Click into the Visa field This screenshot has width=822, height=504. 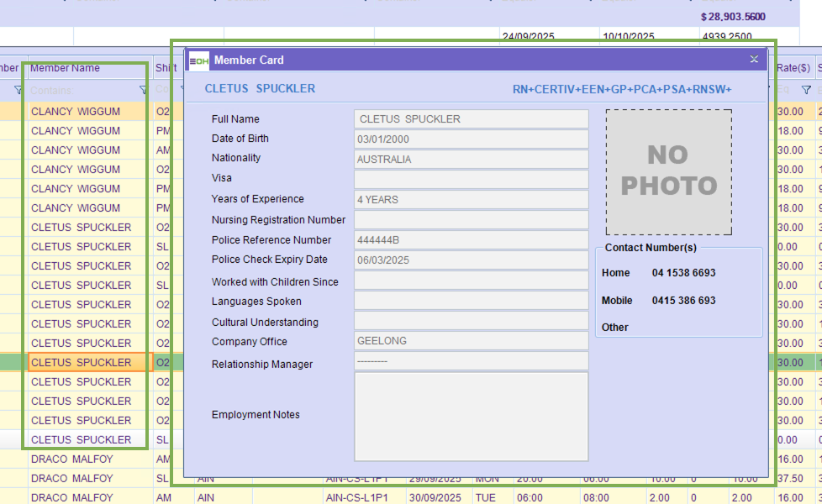point(471,179)
